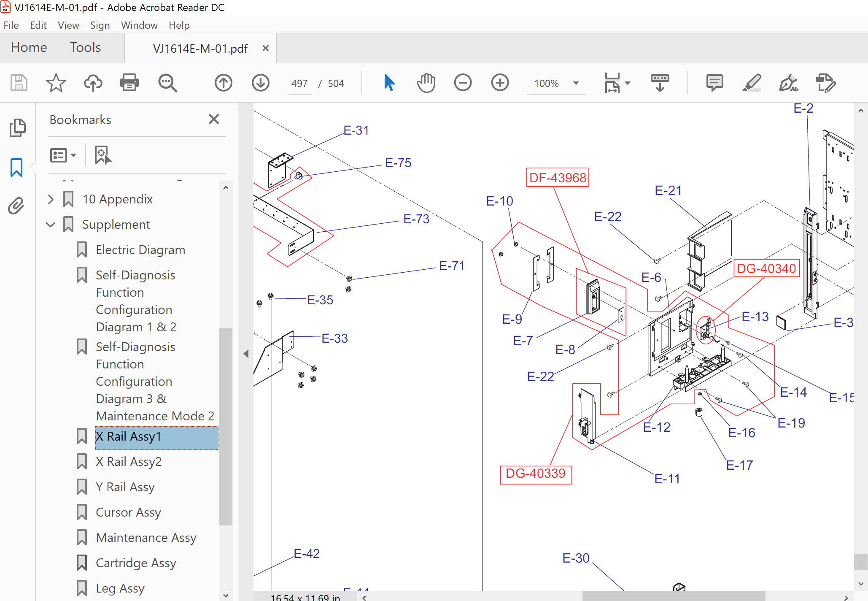Screen dimensions: 868x601
Task: Open Page Thumbnails panel in sidebar
Action: (x=17, y=128)
